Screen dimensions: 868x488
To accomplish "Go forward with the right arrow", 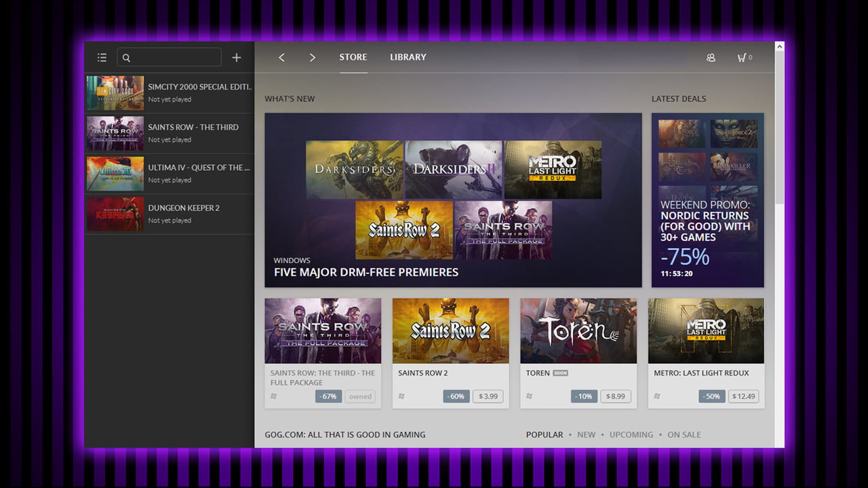I will pyautogui.click(x=312, y=58).
